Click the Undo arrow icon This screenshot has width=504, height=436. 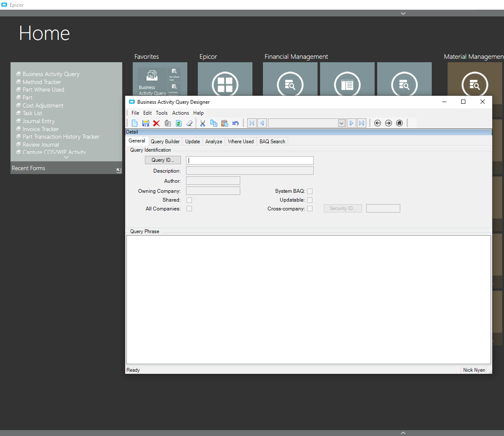click(x=236, y=123)
